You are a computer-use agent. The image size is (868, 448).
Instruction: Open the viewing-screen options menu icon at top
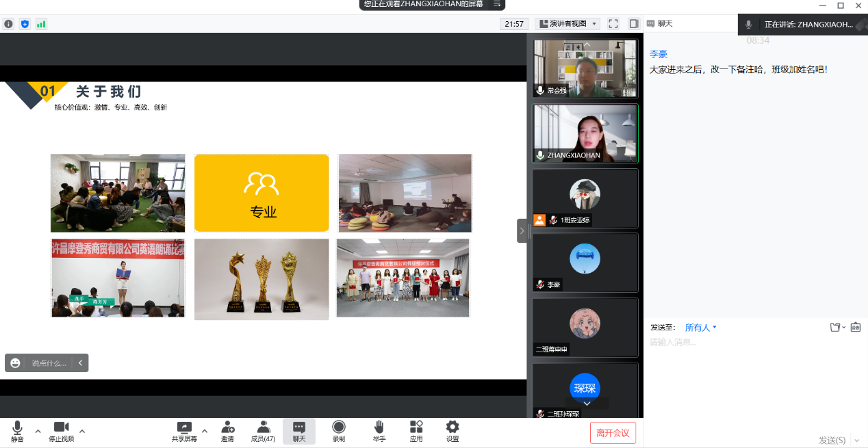point(497,4)
